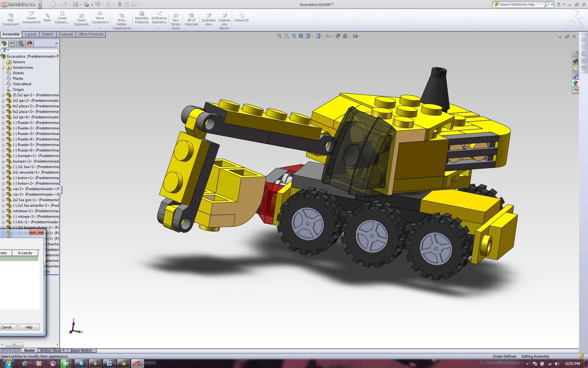Open the View Orientation dropdown
The image size is (588, 368).
click(312, 36)
